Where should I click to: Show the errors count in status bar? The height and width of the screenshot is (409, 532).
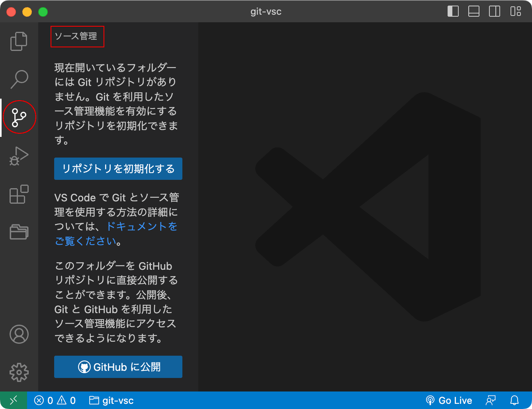tap(43, 400)
